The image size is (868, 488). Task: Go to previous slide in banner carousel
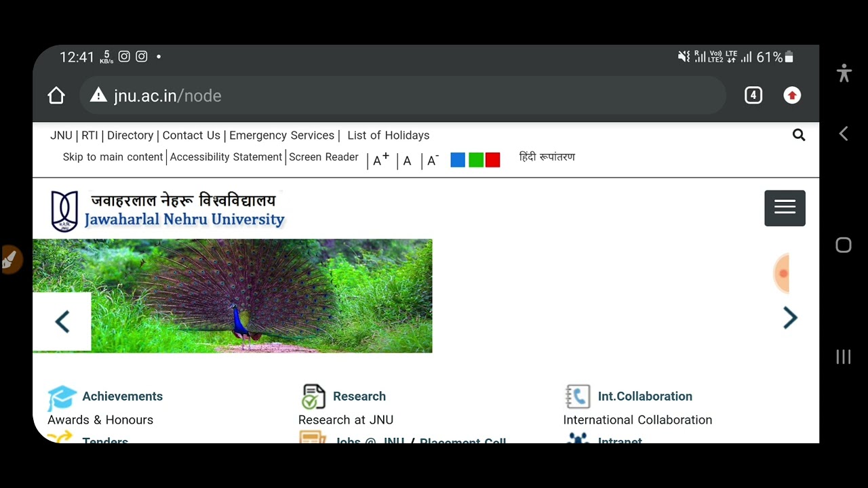coord(62,321)
